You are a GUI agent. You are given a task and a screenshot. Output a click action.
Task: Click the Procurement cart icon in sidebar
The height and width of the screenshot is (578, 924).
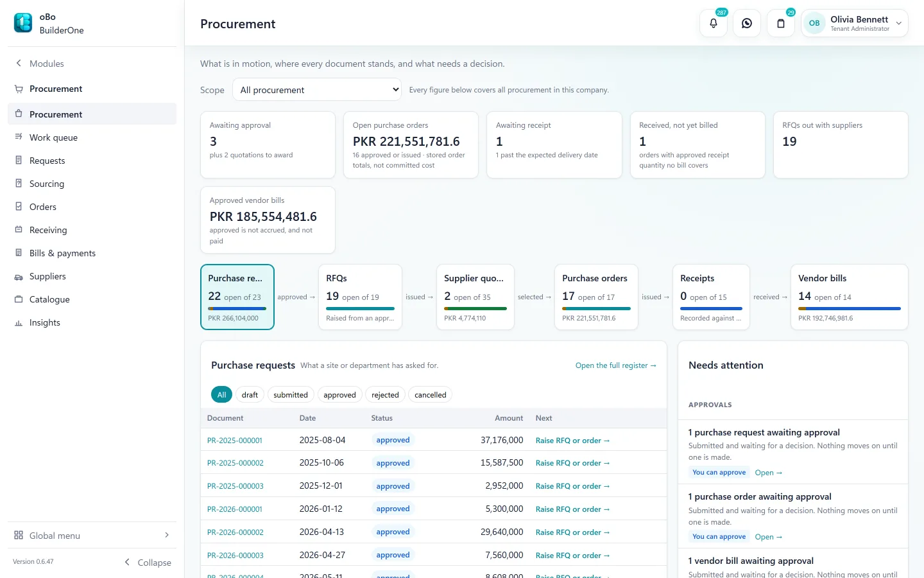[x=19, y=89]
